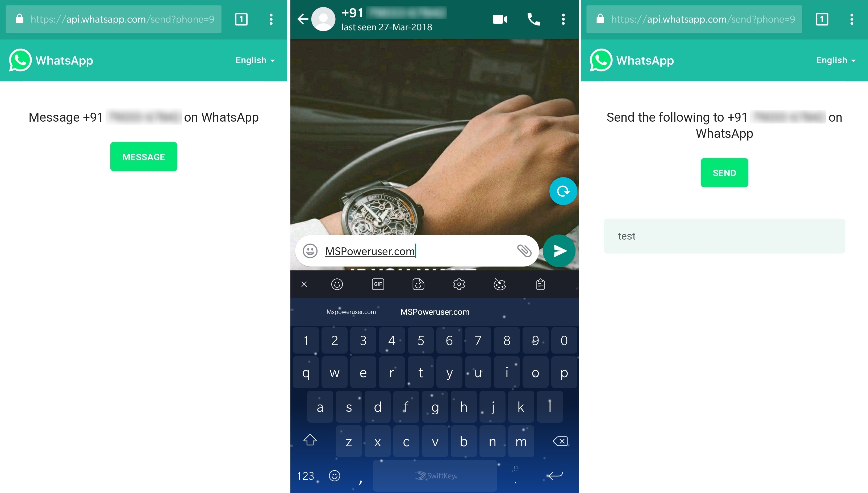Click the SwiftKey keyboard branding
The width and height of the screenshot is (868, 493).
pos(434,475)
